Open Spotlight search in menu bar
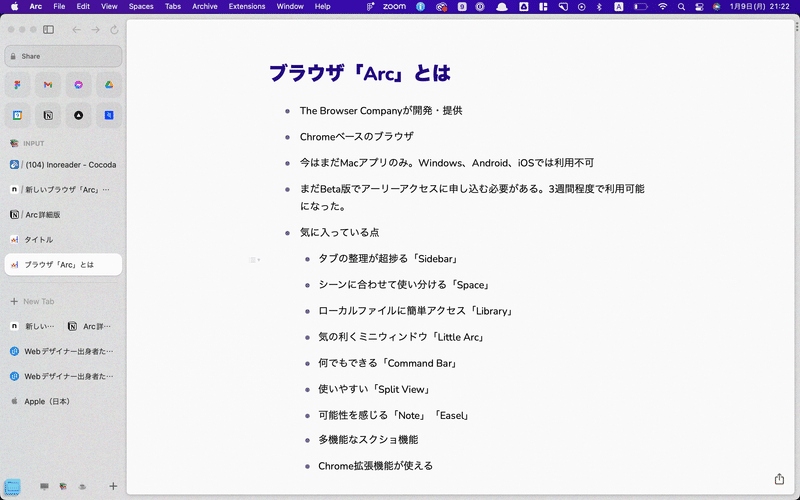 tap(681, 7)
